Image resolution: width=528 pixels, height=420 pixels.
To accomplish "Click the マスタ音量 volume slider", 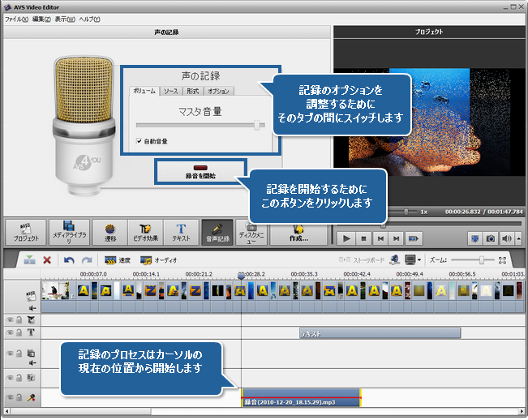I will pyautogui.click(x=200, y=125).
